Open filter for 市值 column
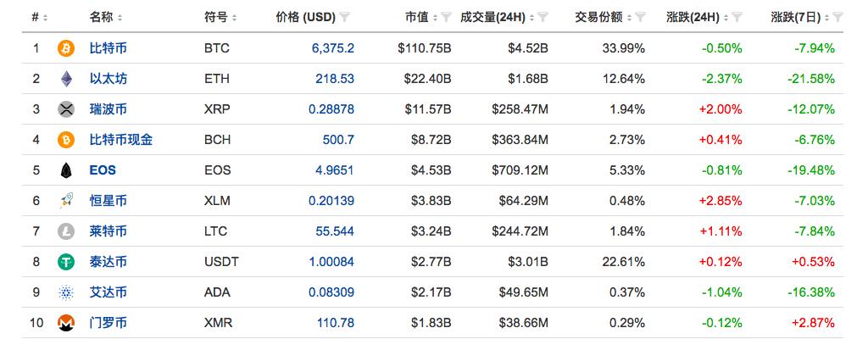 coord(446,17)
